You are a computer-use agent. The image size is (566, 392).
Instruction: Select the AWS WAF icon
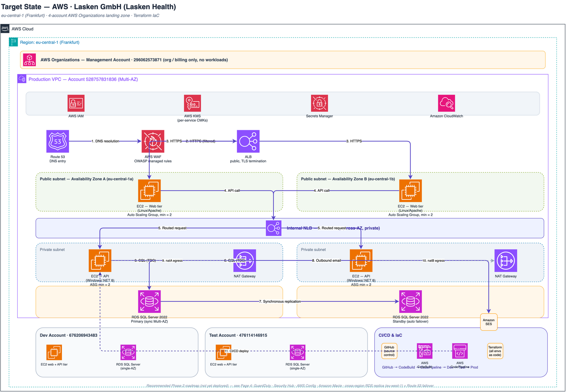coord(153,142)
